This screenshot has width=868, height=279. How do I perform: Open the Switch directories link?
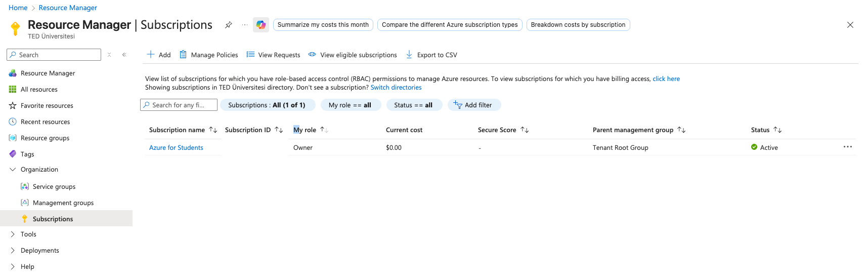pos(396,88)
